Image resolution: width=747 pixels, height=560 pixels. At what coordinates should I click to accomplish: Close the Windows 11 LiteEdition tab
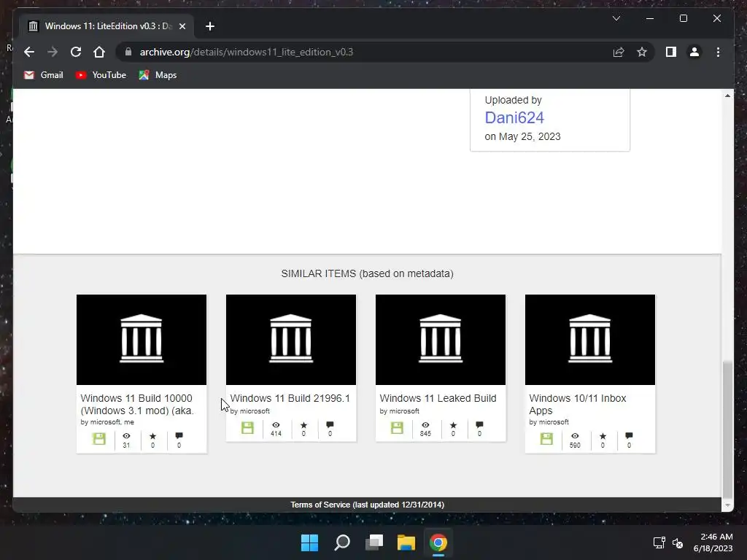point(182,26)
